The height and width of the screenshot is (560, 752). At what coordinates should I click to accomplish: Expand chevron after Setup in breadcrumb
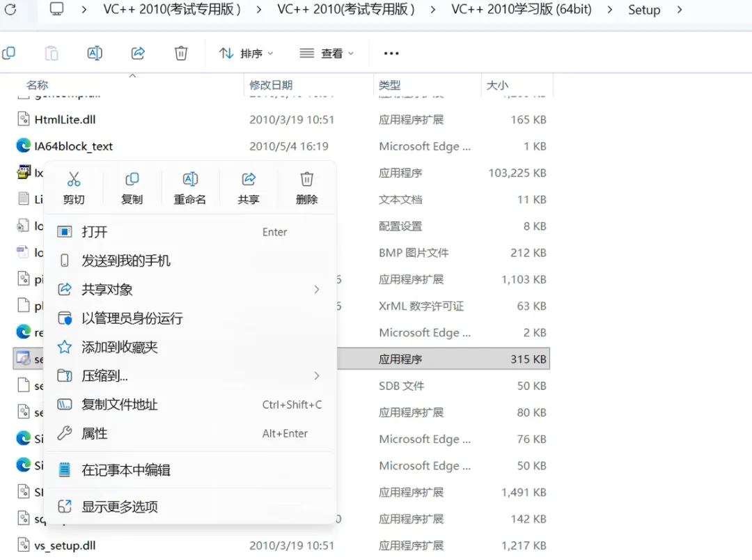(680, 10)
